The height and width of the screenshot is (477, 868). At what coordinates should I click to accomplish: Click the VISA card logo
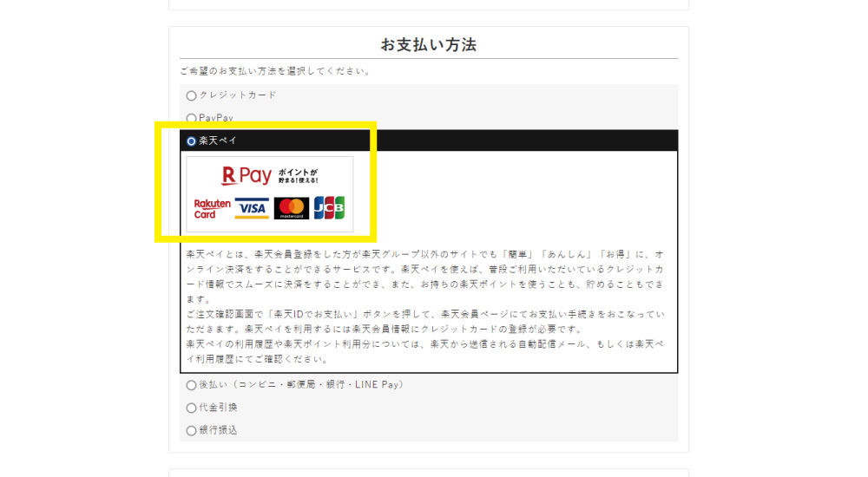(252, 208)
